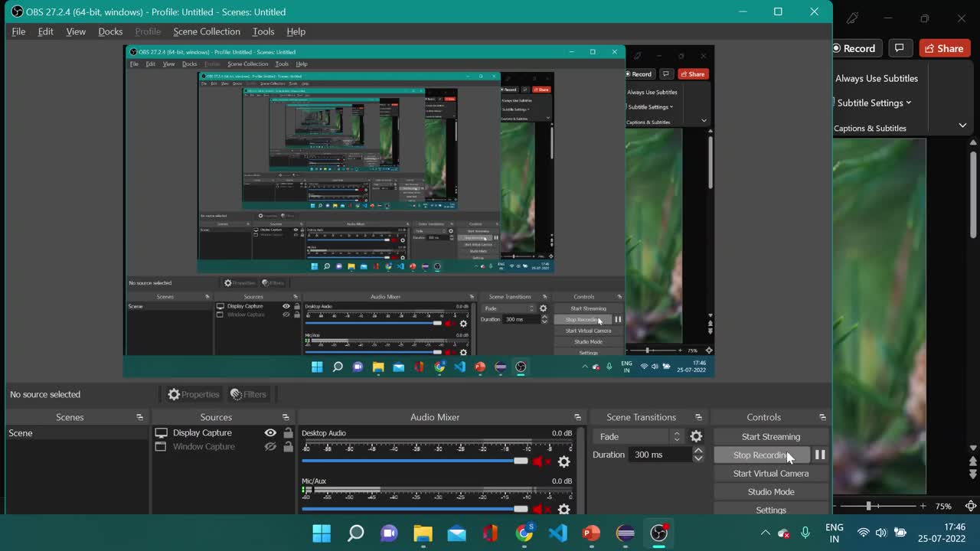The height and width of the screenshot is (551, 980).
Task: Open OBS Settings button
Action: 770,510
